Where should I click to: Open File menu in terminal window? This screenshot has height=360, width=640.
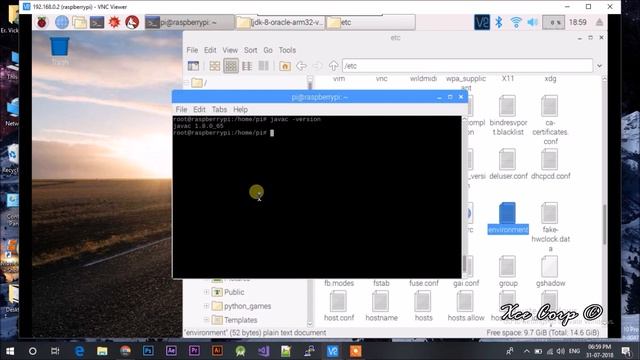[181, 109]
